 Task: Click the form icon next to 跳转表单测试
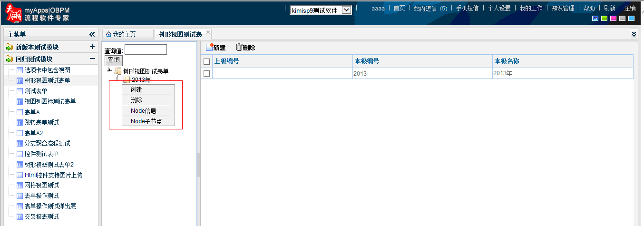[20, 122]
